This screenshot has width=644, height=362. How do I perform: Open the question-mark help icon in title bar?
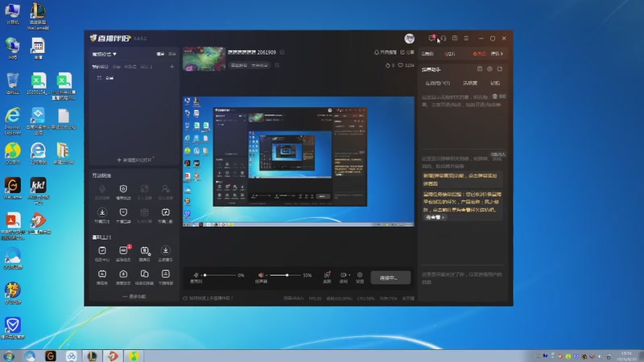pos(455,38)
